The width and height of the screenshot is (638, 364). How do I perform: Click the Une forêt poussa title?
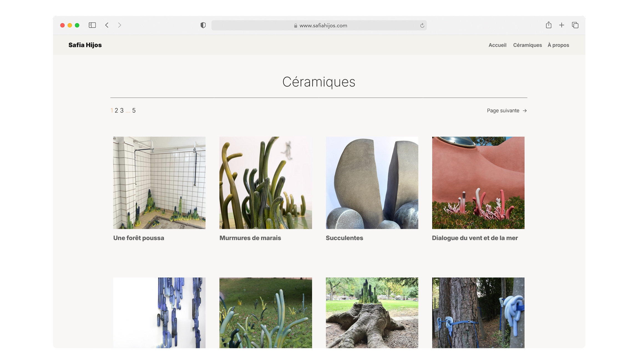coord(139,238)
